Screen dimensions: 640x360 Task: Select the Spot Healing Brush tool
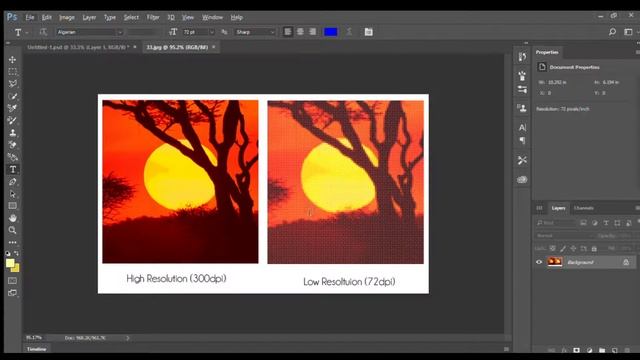click(13, 108)
